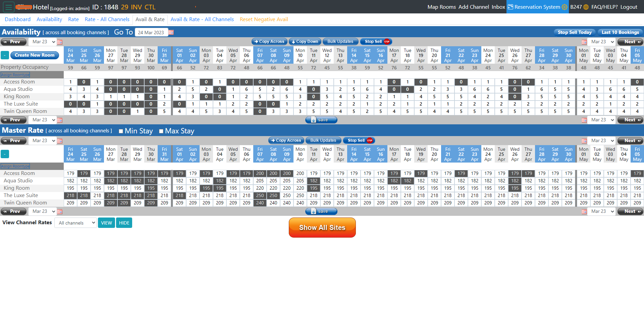This screenshot has height=309, width=644.
Task: Expand Mar 23 dropdown beside Next below Master Rate grid
Action: 602,211
